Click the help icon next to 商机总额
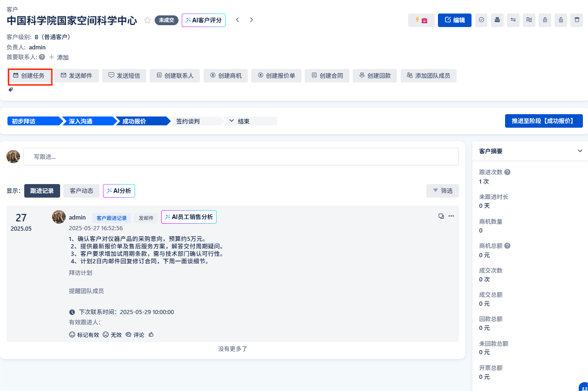The image size is (588, 391). pyautogui.click(x=507, y=246)
